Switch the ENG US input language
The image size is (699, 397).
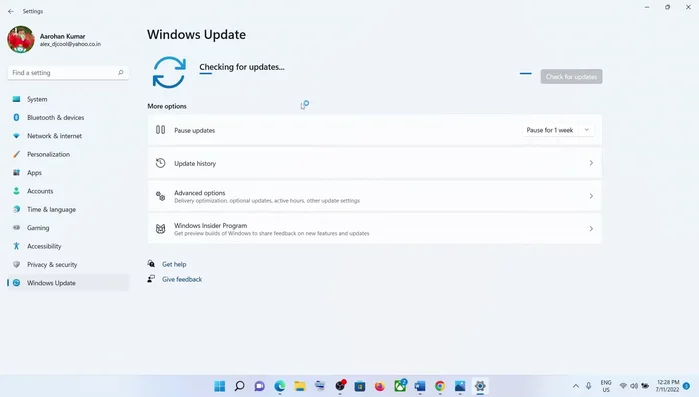coord(606,386)
